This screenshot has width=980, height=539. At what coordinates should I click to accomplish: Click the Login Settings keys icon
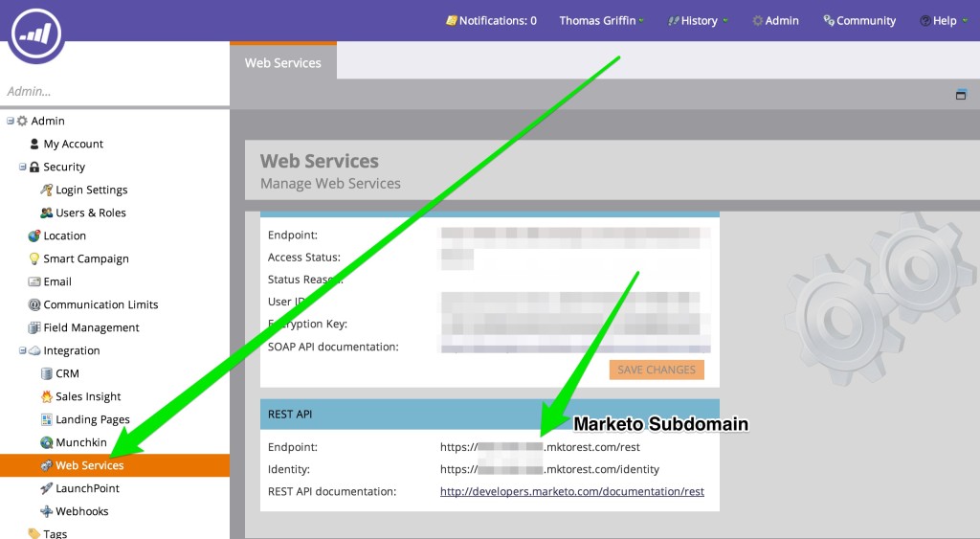click(46, 190)
